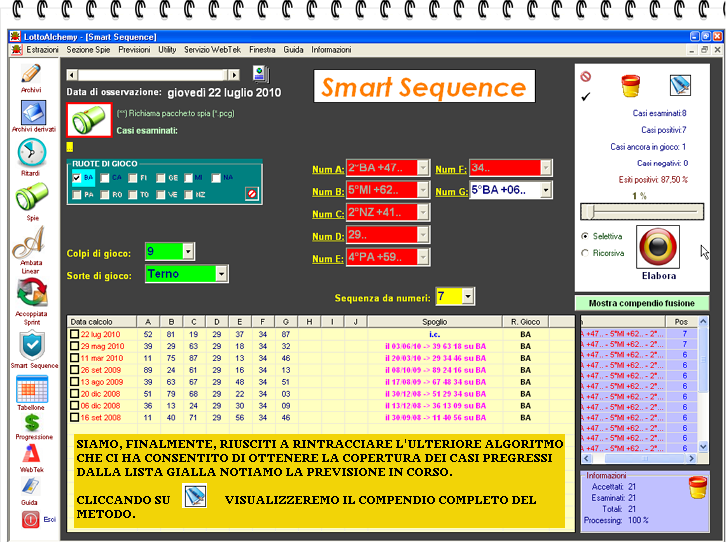Check the RO wheel checkbox
726x542 pixels.
coord(105,195)
